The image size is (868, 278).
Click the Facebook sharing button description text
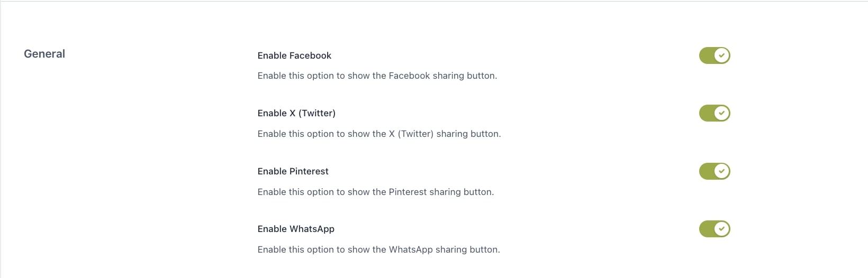pos(377,76)
